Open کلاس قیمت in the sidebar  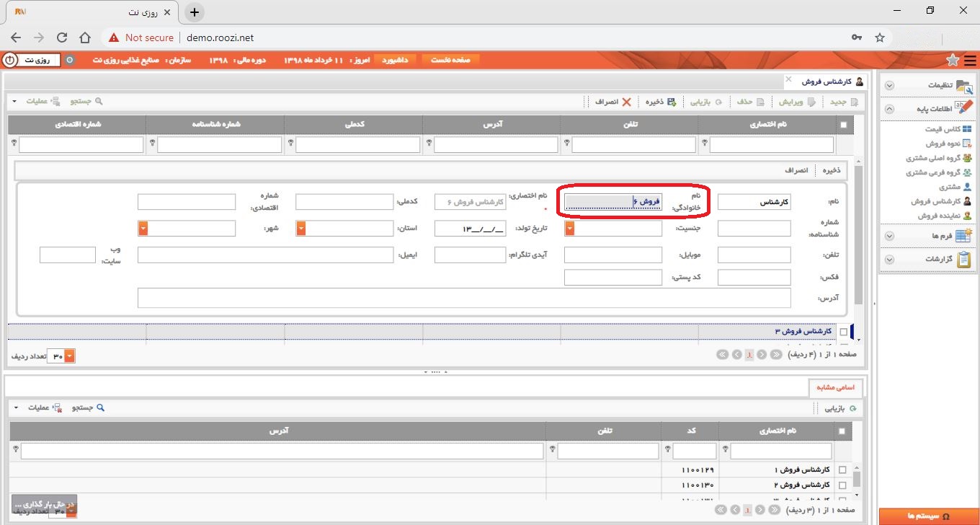[948, 129]
